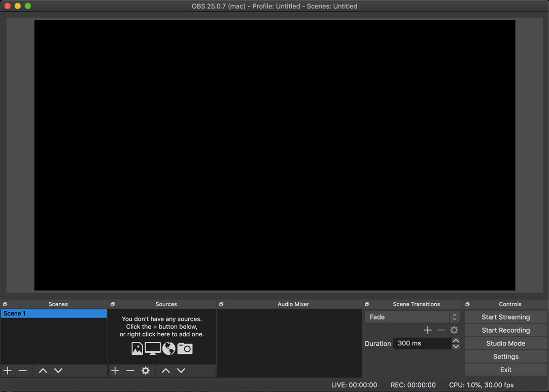549x392 pixels.
Task: Click the black preview canvas
Action: tap(275, 155)
